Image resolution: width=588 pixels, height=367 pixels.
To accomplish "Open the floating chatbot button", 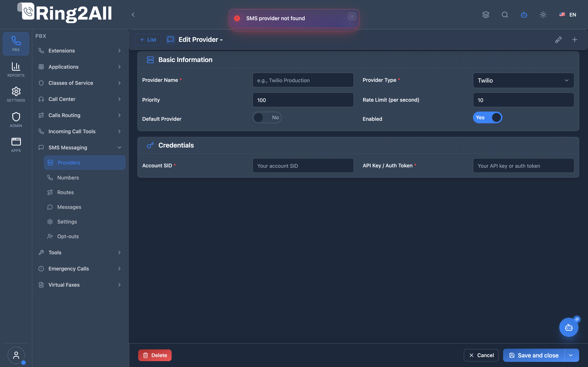I will [x=569, y=327].
